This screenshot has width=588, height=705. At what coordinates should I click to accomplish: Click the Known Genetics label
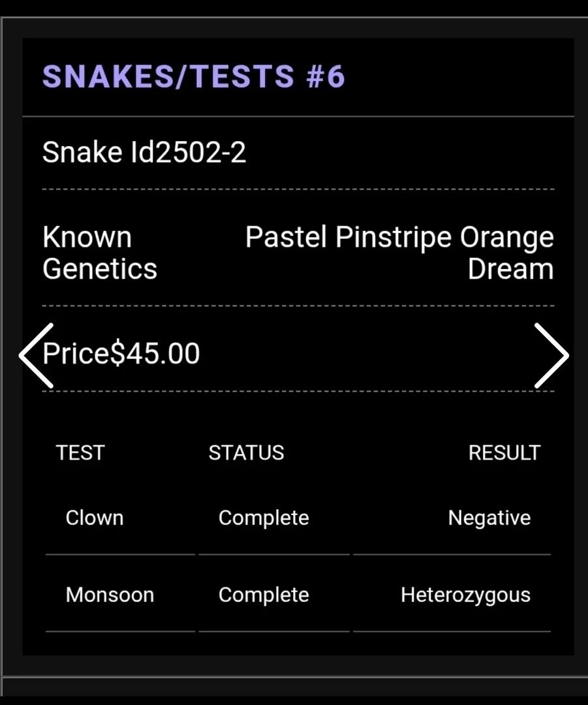[x=100, y=253]
